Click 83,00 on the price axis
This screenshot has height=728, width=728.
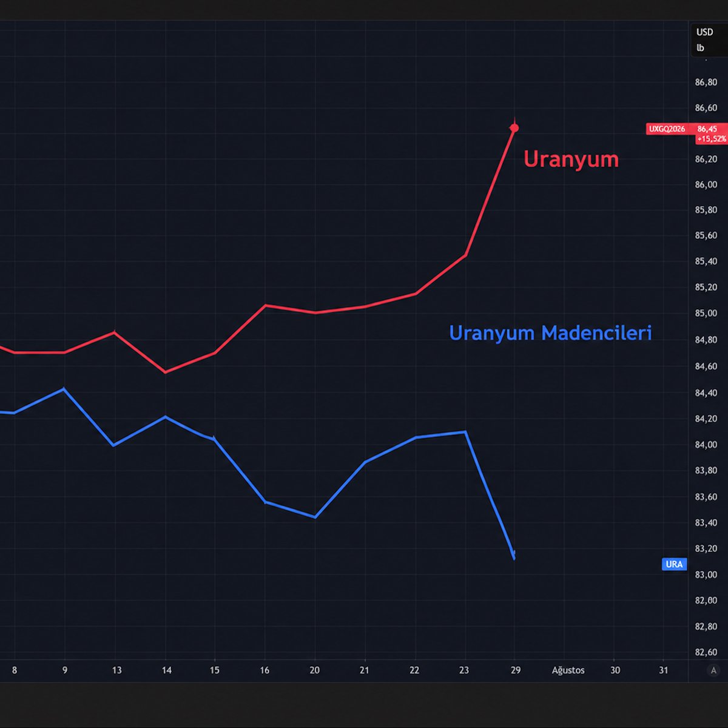pos(706,575)
